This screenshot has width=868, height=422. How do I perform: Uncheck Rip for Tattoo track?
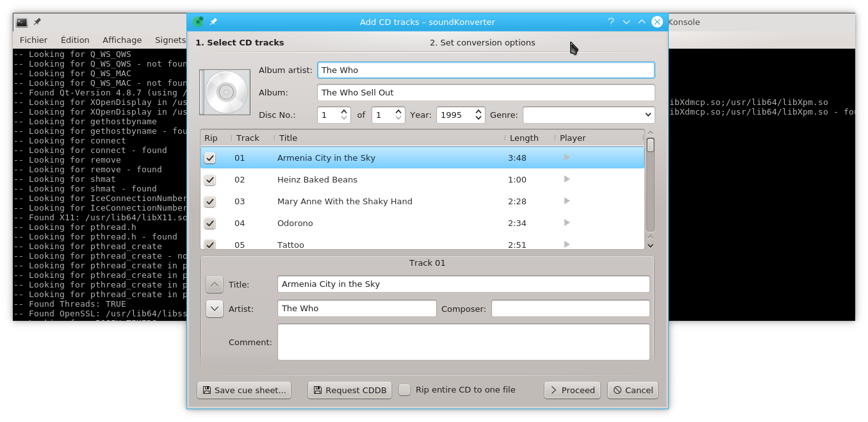tap(210, 244)
